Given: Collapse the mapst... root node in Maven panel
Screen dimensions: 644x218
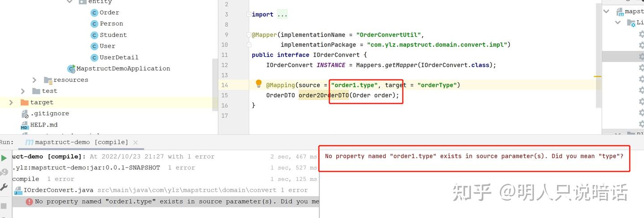Looking at the screenshot, I should point(606,11).
